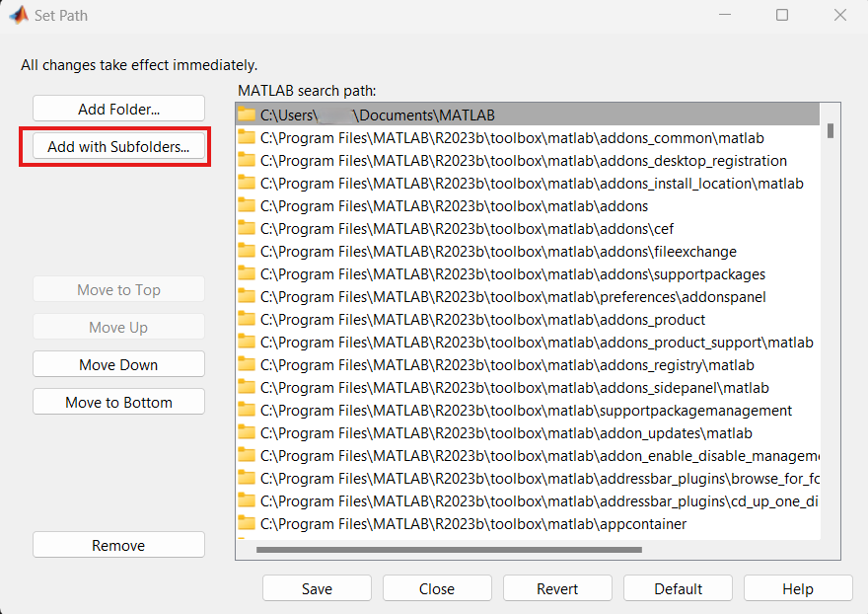Click folder icon beside toolbox\matlab\addons row
The width and height of the screenshot is (868, 614).
[247, 205]
